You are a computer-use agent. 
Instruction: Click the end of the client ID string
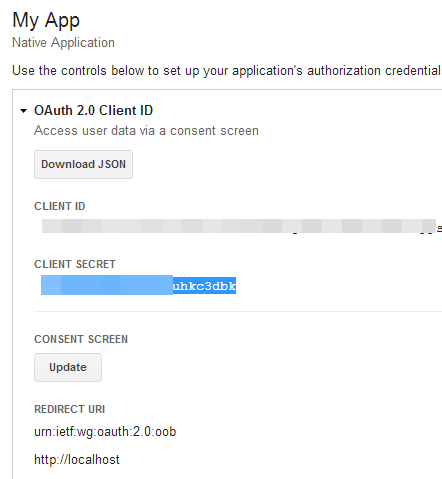click(x=439, y=228)
